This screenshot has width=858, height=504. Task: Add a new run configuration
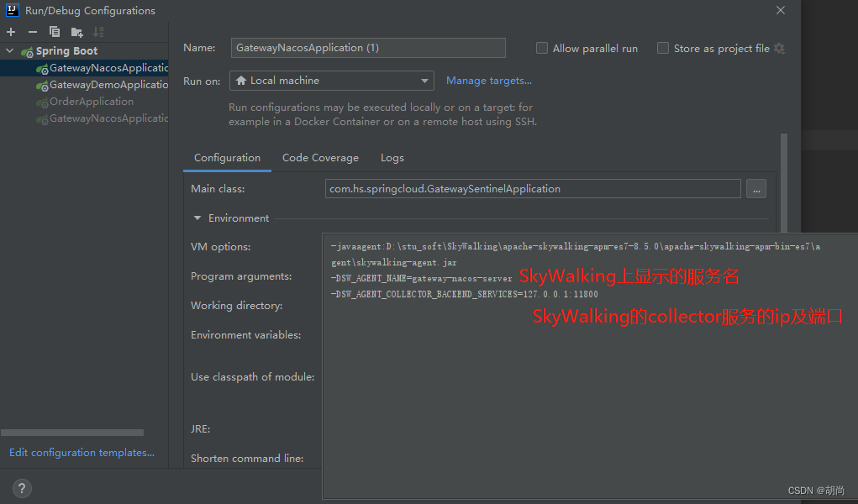tap(11, 32)
